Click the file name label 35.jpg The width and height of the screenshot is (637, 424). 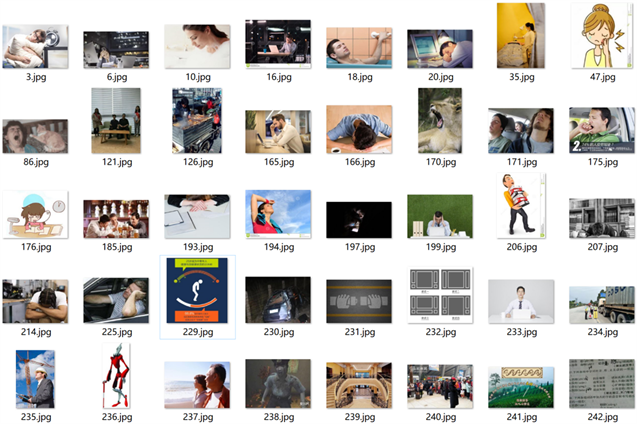tap(522, 77)
